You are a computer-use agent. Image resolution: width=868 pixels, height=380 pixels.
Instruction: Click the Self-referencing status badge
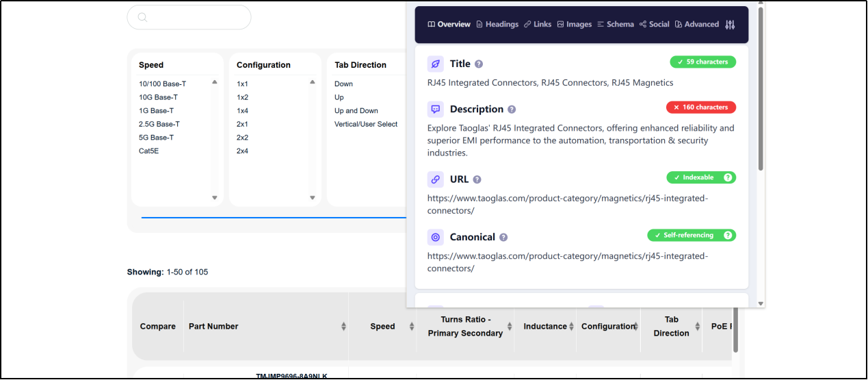pyautogui.click(x=692, y=235)
